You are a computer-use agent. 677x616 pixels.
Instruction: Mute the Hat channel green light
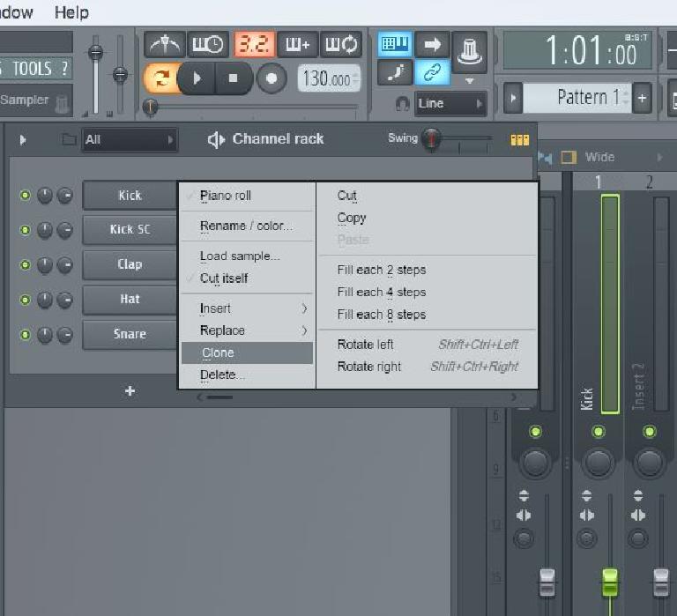pyautogui.click(x=25, y=300)
